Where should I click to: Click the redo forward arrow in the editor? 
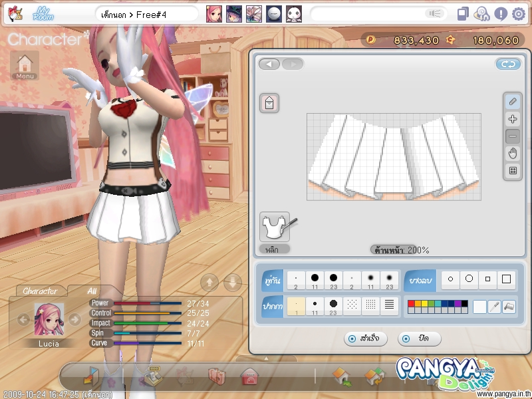293,64
